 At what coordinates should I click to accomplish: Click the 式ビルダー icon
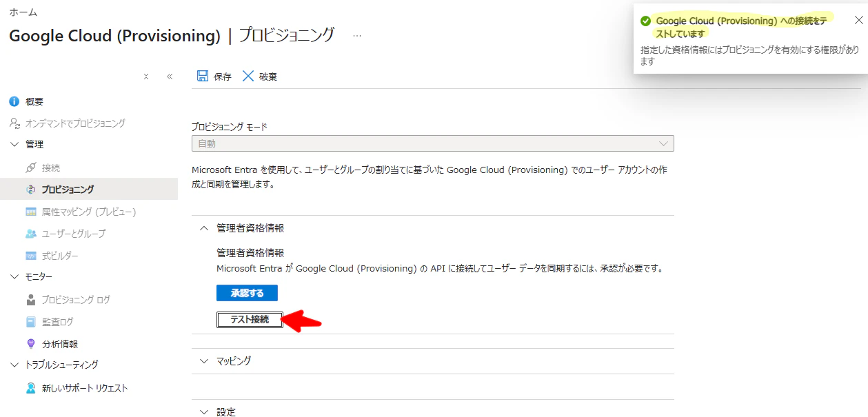[31, 256]
